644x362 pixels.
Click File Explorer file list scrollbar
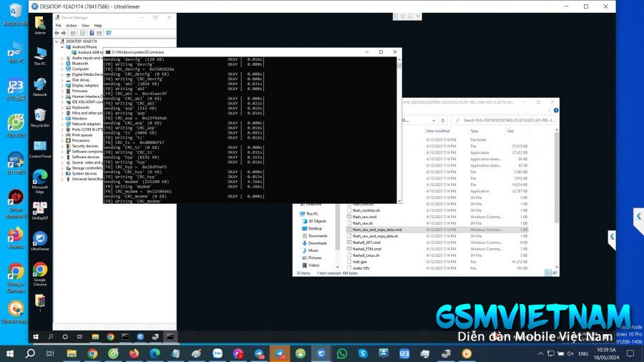click(x=557, y=199)
